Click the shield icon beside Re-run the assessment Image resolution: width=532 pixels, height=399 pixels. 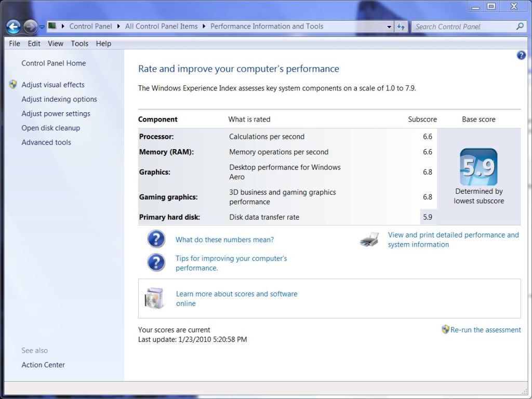445,329
